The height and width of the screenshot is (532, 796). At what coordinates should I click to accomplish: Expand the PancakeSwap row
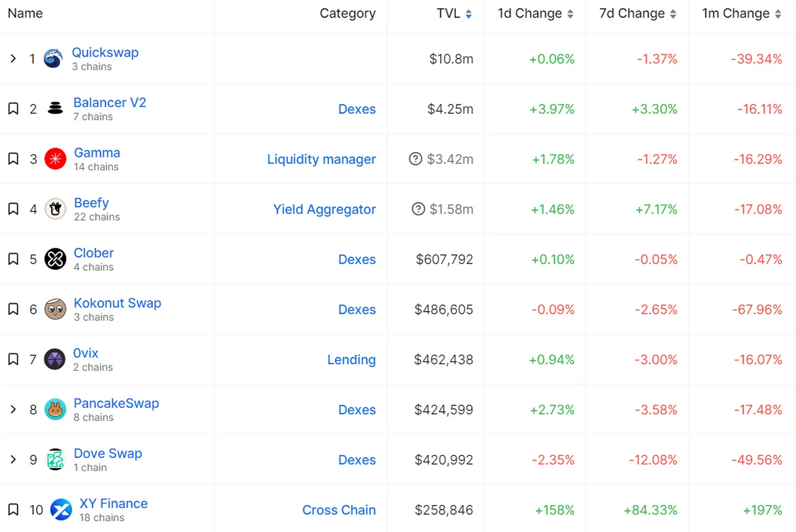(13, 410)
